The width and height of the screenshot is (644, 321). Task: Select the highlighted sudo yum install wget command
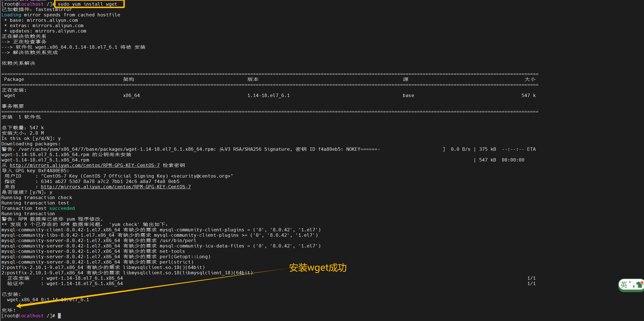coord(89,4)
